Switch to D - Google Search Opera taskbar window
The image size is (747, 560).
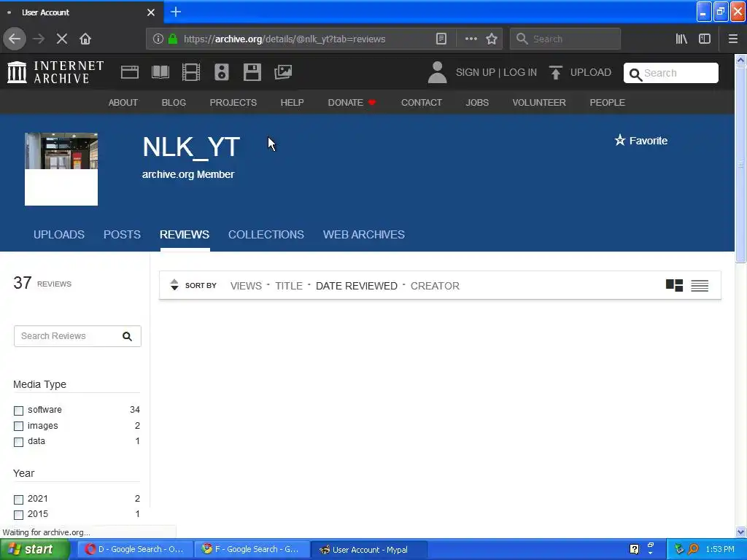coord(135,549)
